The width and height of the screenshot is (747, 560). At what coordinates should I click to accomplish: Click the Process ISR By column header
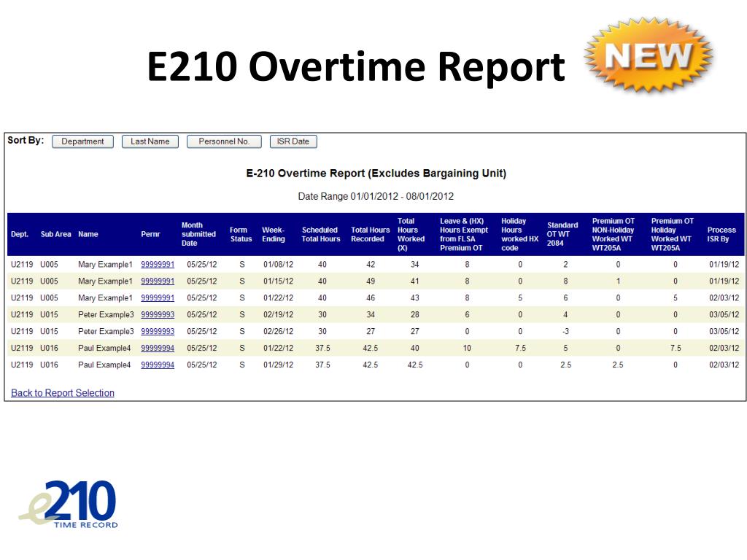coord(721,234)
